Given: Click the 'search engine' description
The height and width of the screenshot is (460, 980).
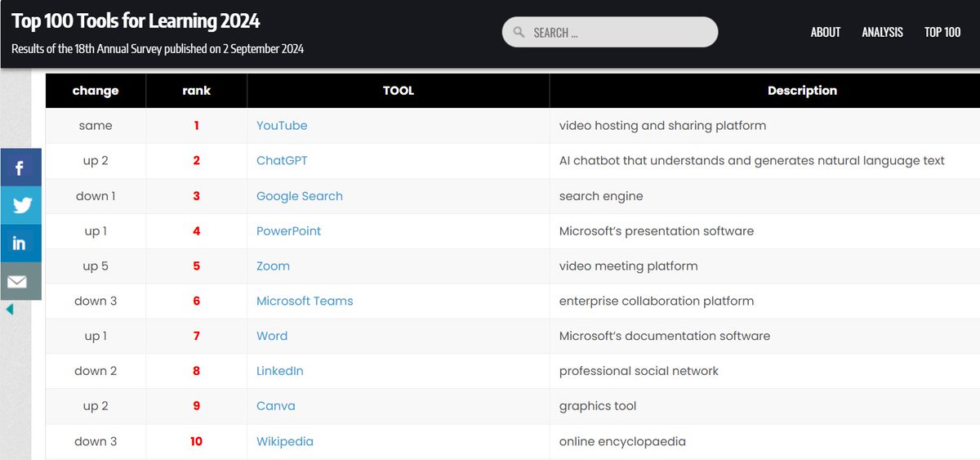Looking at the screenshot, I should tap(601, 196).
